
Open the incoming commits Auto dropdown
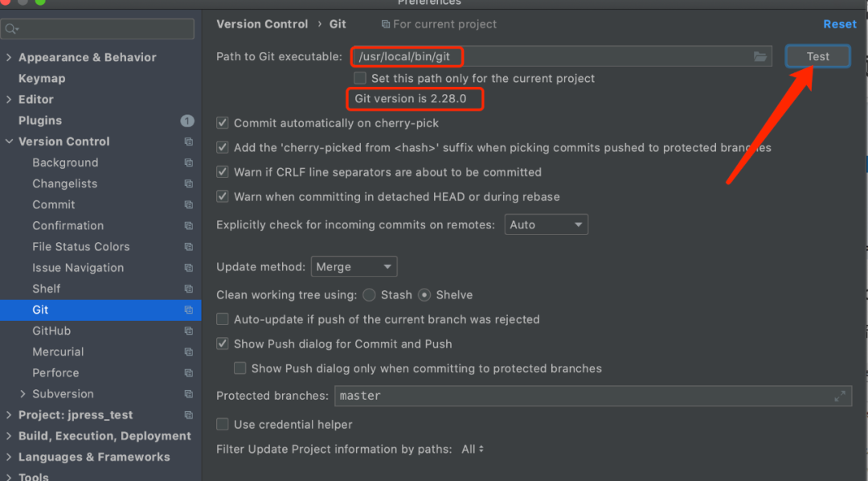[546, 225]
